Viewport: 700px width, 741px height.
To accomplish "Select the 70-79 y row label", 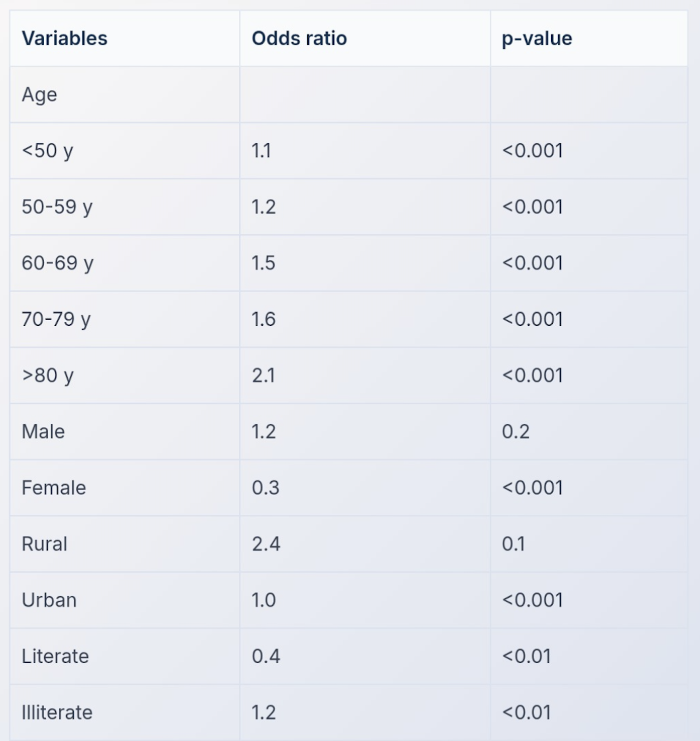I will click(56, 319).
